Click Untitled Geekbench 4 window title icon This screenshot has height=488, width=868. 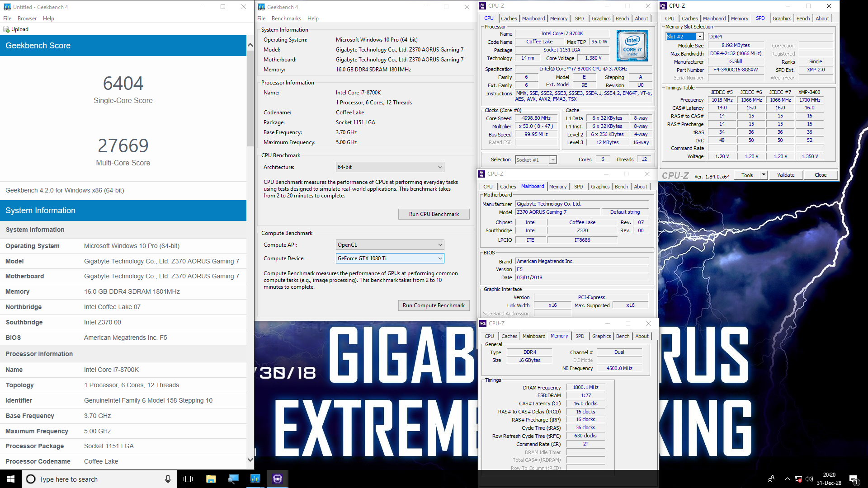(7, 7)
